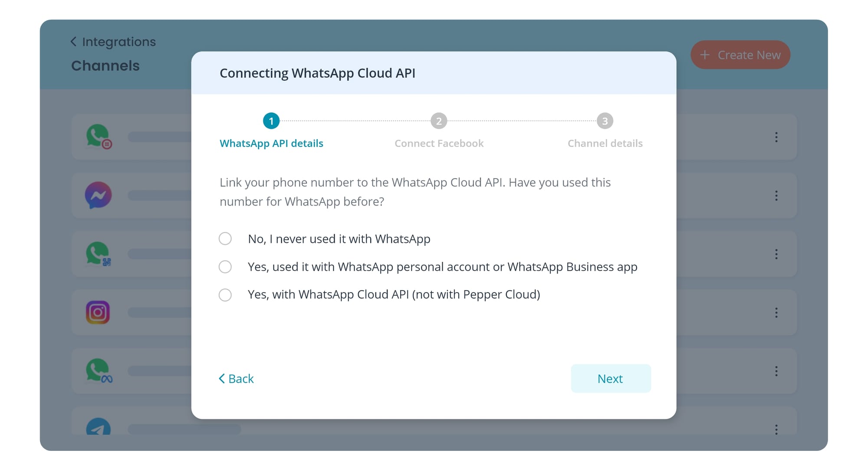This screenshot has width=868, height=470.
Task: Click the WhatsApp Meta Cloud channel icon
Action: point(98,371)
